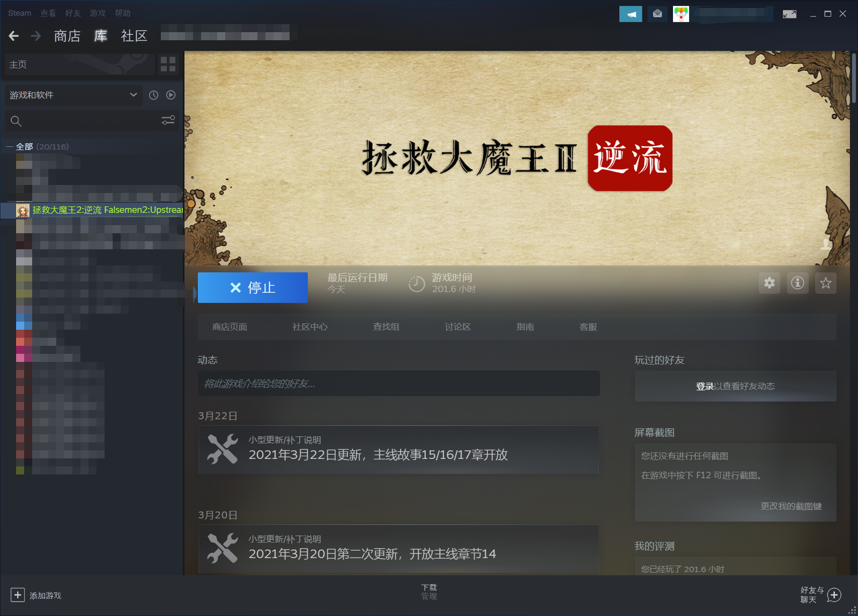The height and width of the screenshot is (616, 858).
Task: Open the 指南 link
Action: click(x=525, y=326)
